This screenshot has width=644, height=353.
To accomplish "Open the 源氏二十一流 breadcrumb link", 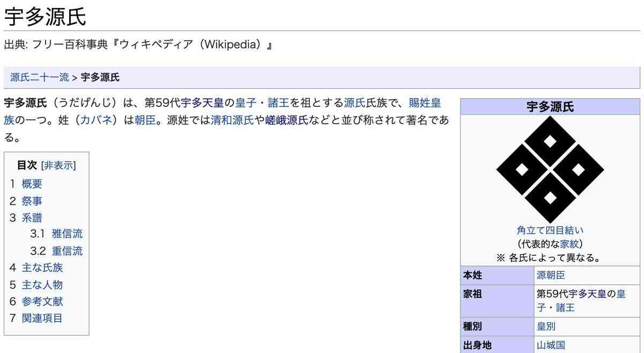I will coord(40,77).
